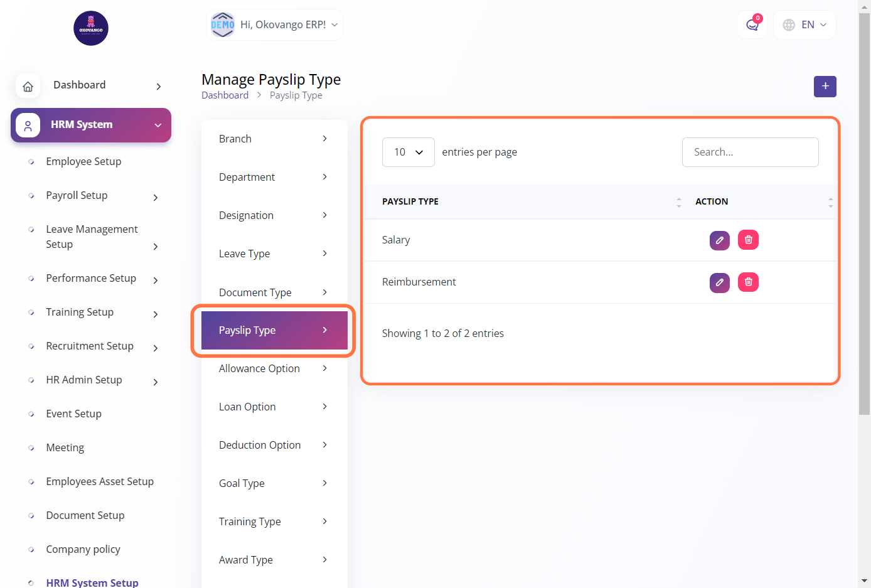Open the EN language dropdown
This screenshot has height=588, width=871.
coord(804,25)
